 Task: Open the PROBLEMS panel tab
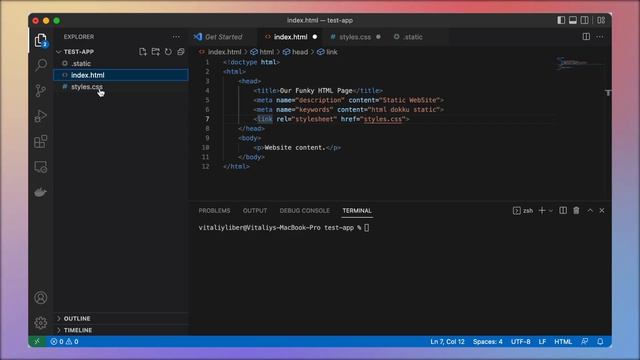pos(214,211)
